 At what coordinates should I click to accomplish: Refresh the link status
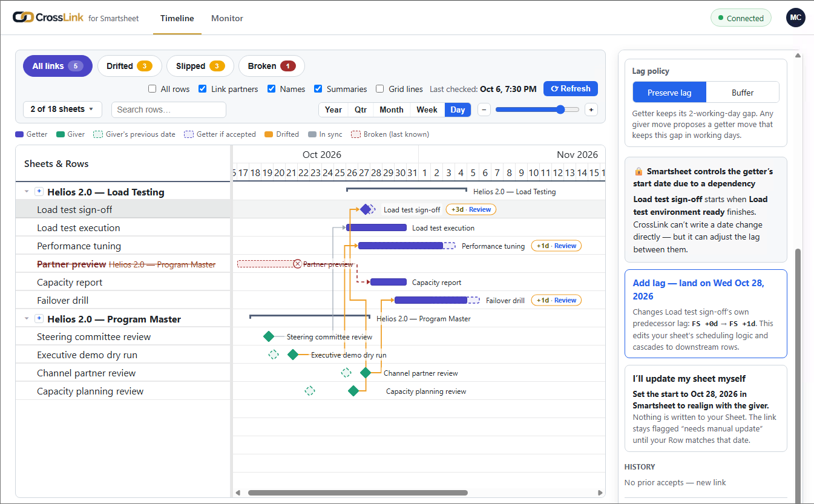tap(571, 89)
